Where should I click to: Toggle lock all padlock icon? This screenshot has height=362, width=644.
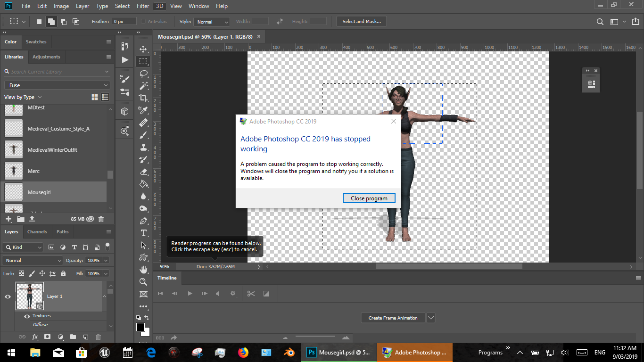pos(63,273)
